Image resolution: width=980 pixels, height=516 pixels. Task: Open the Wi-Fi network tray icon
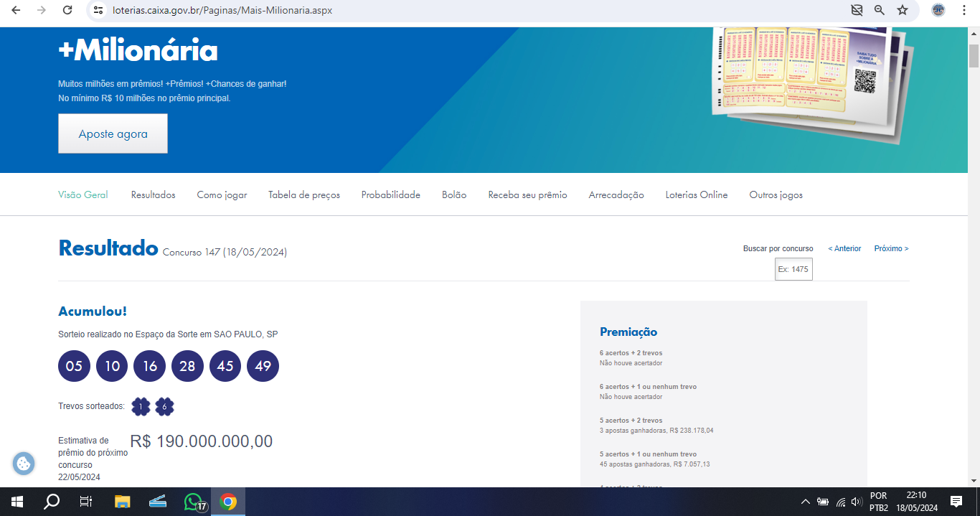pos(840,502)
